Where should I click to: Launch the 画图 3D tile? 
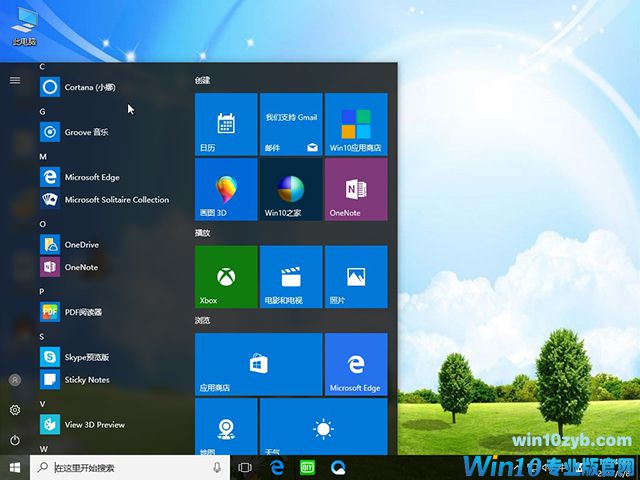(x=226, y=189)
